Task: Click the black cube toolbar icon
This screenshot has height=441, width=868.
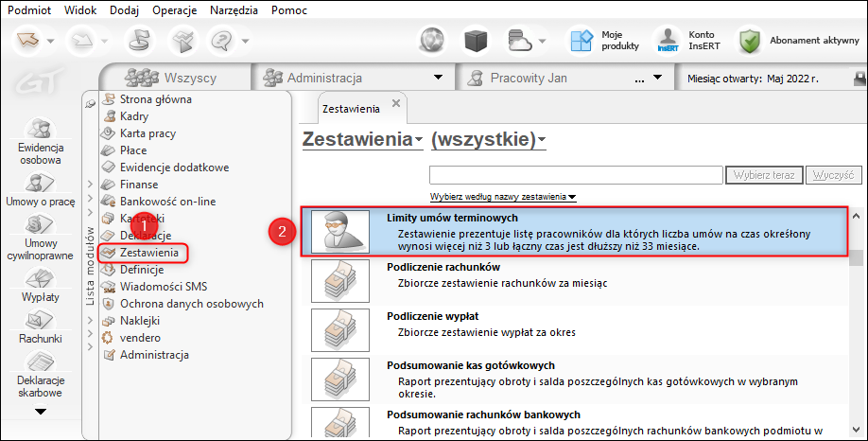Action: [476, 41]
